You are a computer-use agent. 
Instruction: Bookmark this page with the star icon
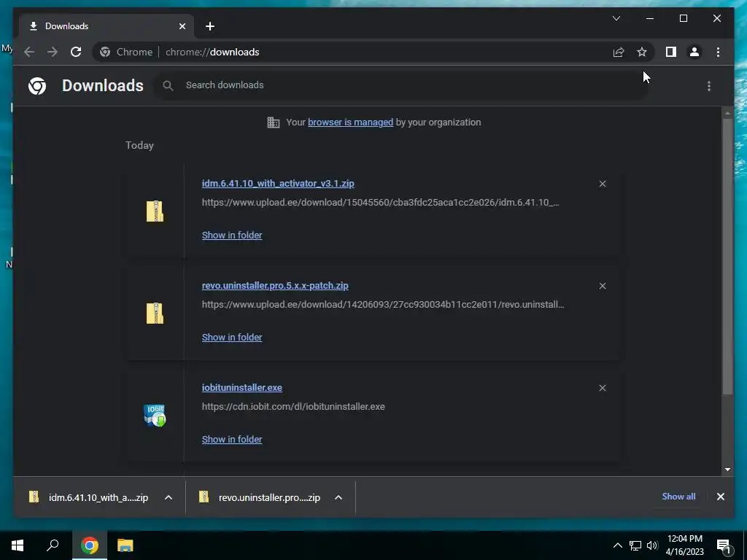click(x=642, y=52)
